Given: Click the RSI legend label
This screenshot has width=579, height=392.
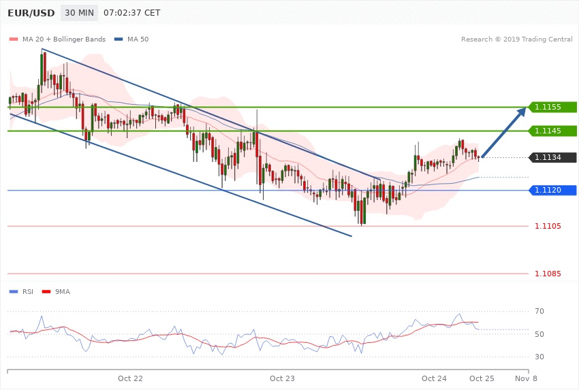Looking at the screenshot, I should pyautogui.click(x=28, y=292).
